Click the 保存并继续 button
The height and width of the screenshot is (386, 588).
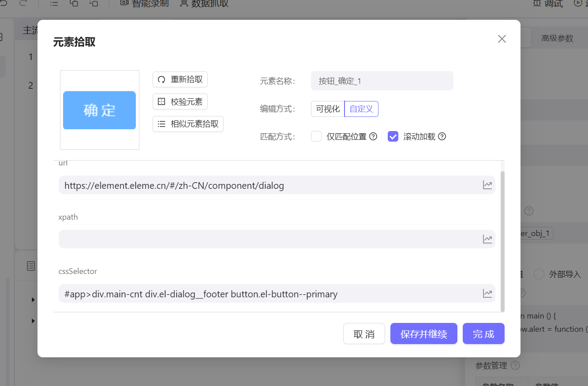click(423, 334)
